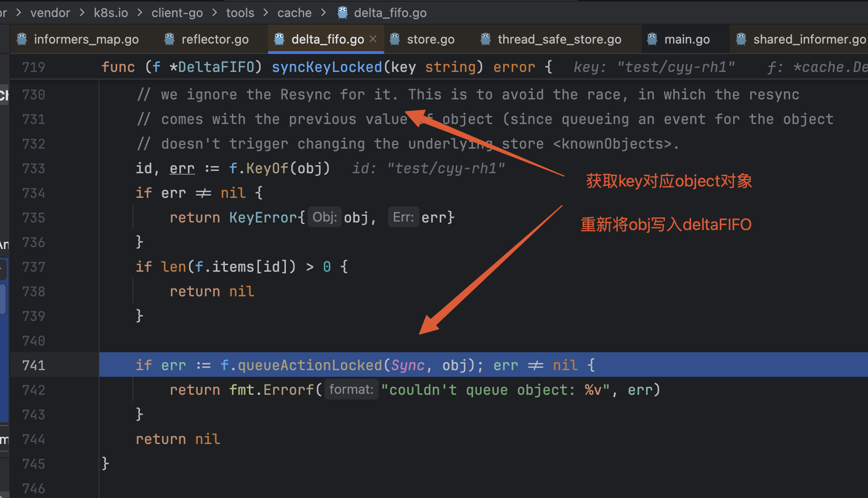The image size is (868, 498).
Task: Click the Go gopher icon on shared_informer.go tab
Action: [741, 39]
